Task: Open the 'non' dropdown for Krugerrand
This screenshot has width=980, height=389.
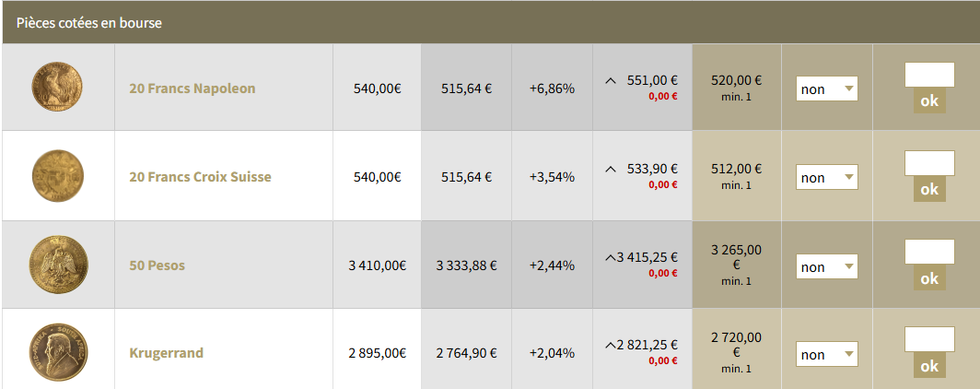Action: click(x=827, y=355)
